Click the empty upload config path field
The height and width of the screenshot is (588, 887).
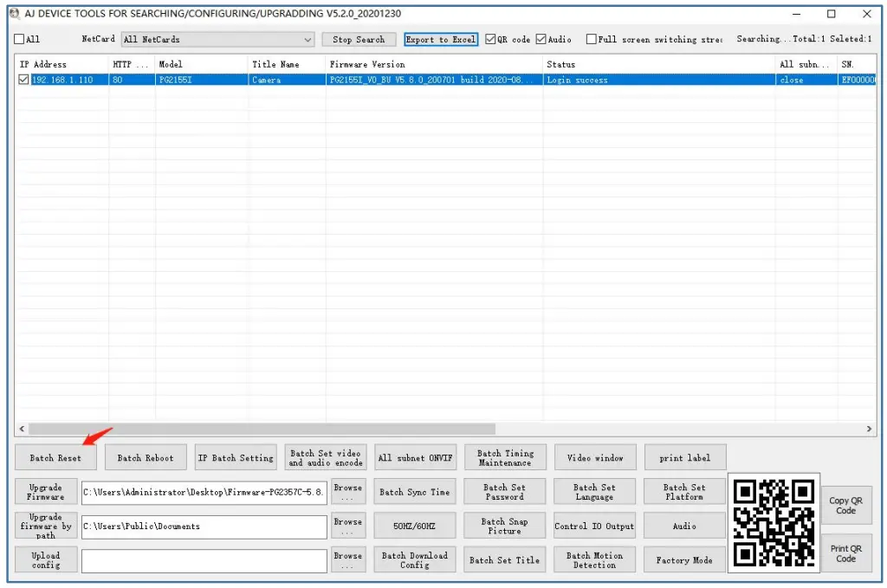coord(204,561)
